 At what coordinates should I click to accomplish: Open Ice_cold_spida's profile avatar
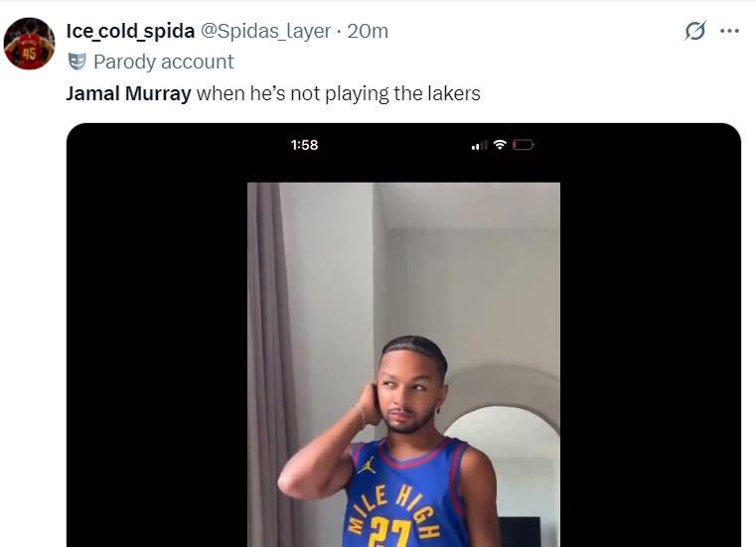29,44
